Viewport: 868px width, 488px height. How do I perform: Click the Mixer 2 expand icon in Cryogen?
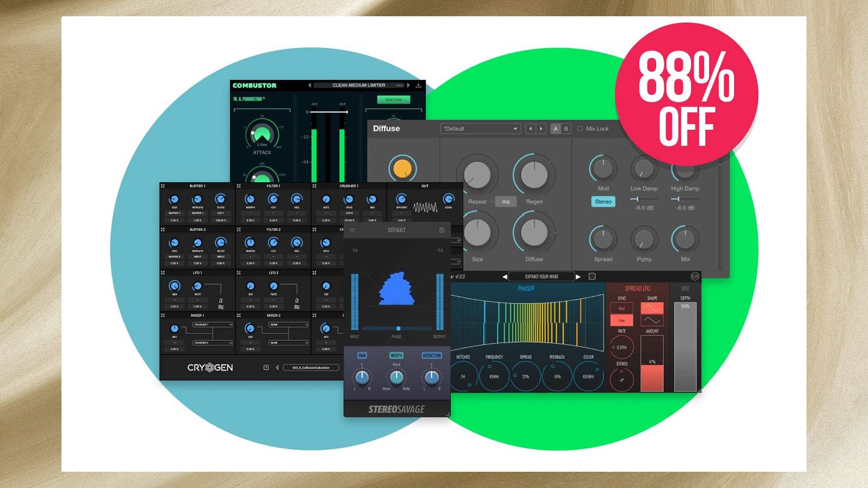239,315
